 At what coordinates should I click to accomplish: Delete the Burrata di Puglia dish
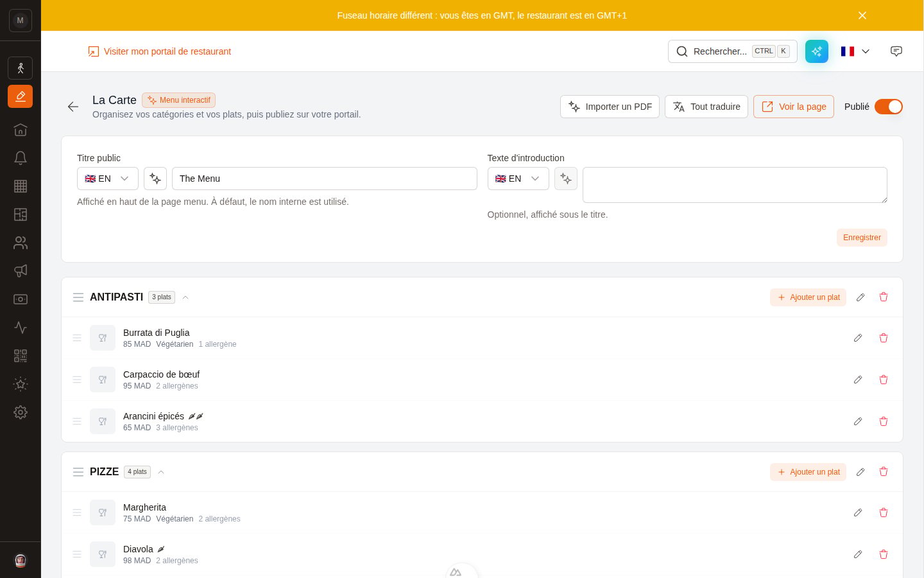pyautogui.click(x=884, y=338)
